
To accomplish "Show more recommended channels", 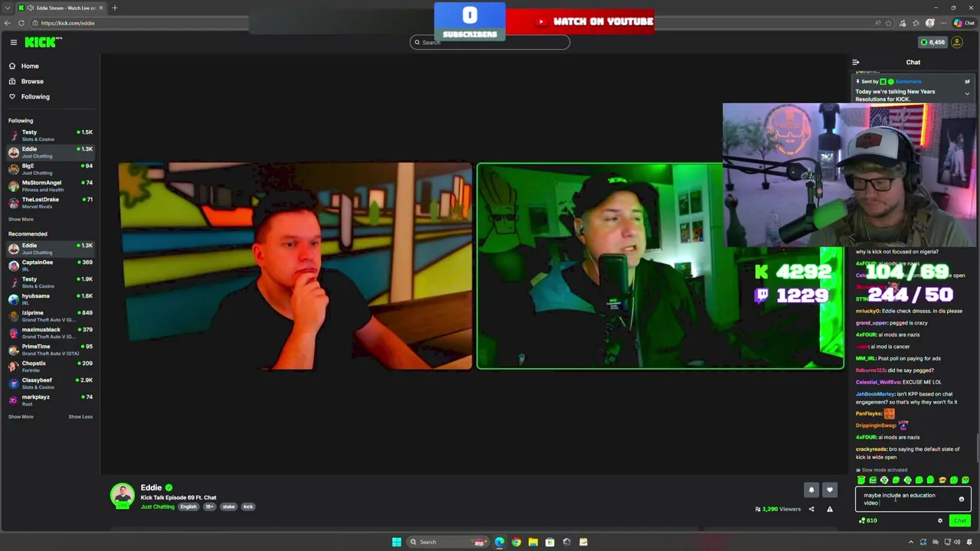I will point(21,416).
